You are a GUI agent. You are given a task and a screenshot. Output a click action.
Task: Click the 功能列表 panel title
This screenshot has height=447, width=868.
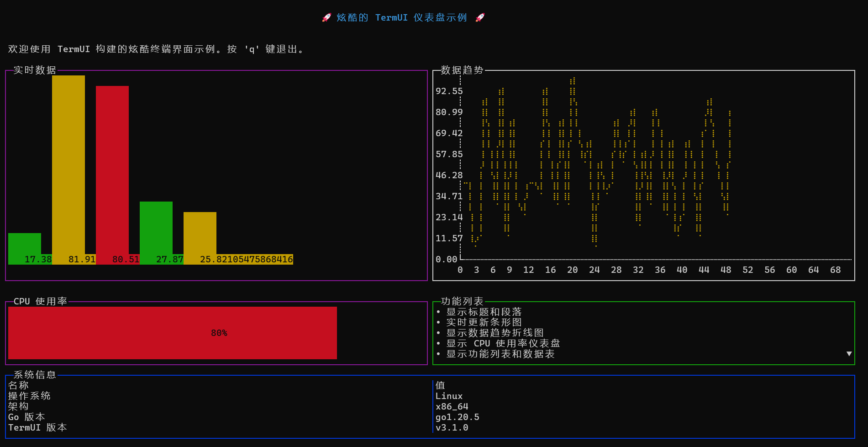[462, 301]
